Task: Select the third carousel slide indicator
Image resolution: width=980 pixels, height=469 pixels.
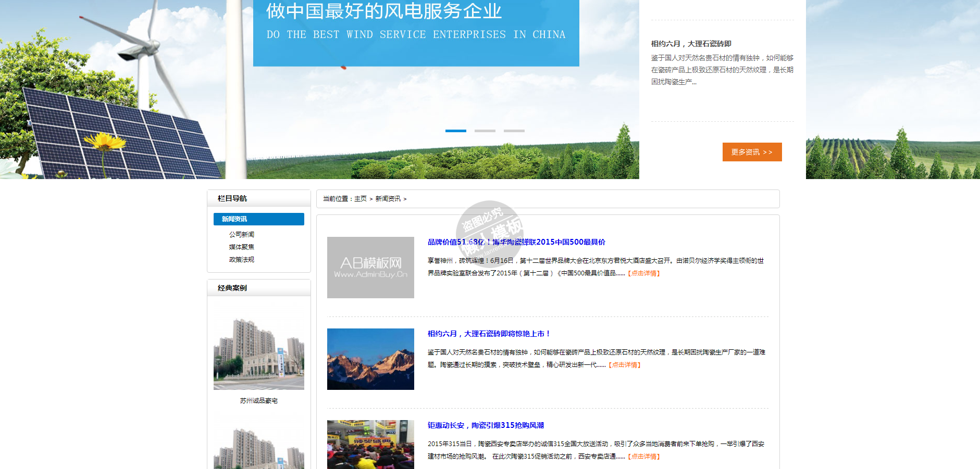Action: pos(514,131)
